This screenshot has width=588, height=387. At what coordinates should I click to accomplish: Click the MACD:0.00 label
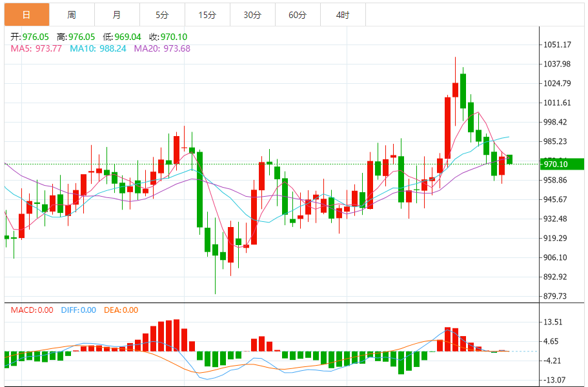pos(32,310)
